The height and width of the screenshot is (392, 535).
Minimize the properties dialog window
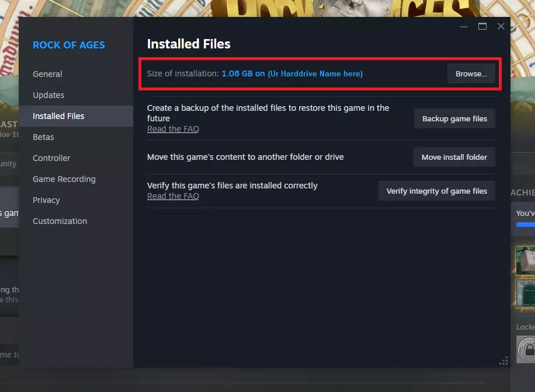coord(464,26)
